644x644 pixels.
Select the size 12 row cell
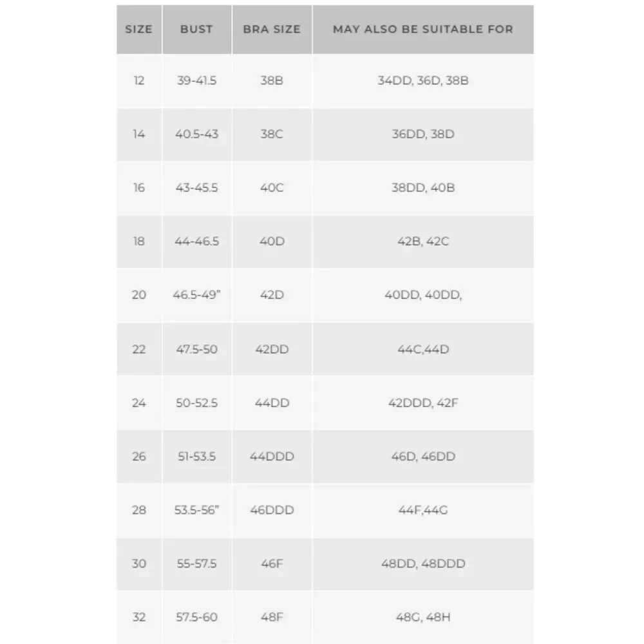[139, 81]
